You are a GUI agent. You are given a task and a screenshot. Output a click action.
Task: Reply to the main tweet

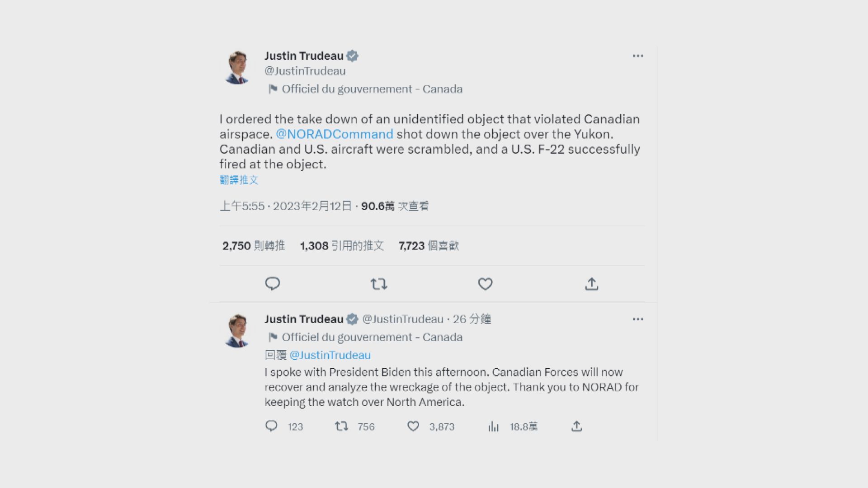pyautogui.click(x=272, y=284)
